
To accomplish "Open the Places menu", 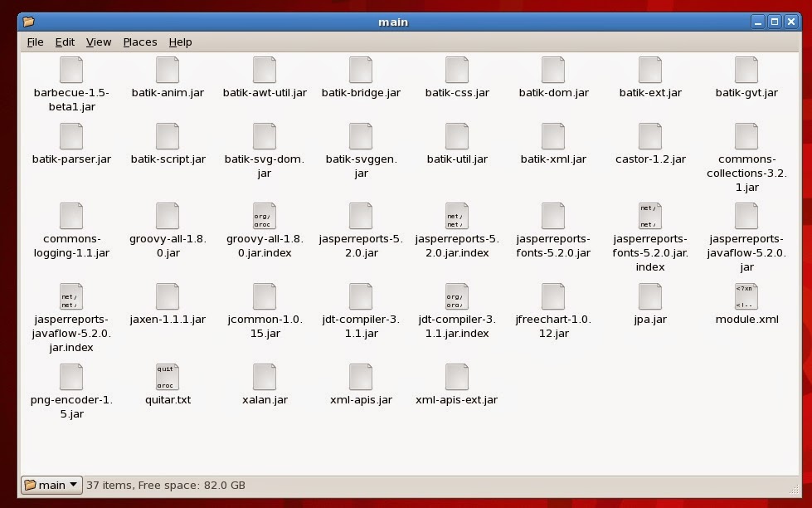I will coord(140,42).
